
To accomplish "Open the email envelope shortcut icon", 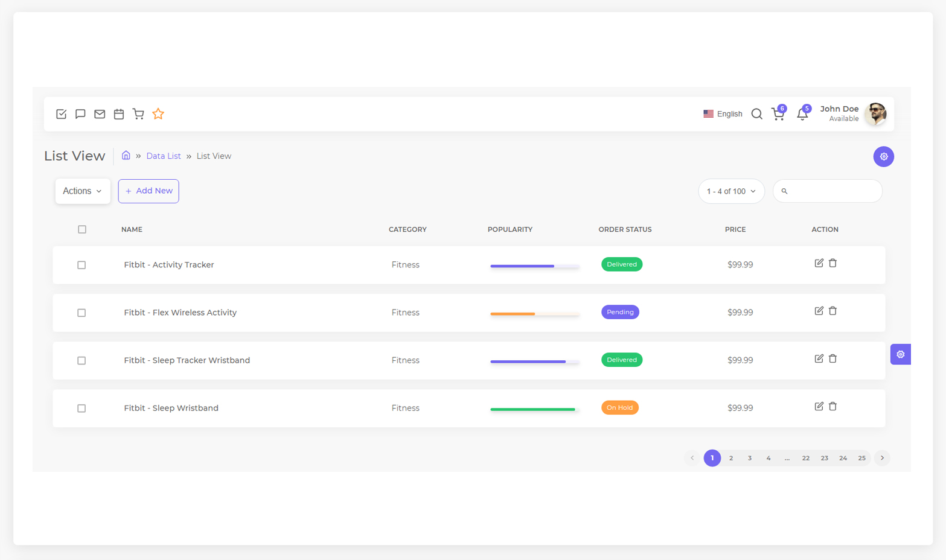I will coord(100,114).
